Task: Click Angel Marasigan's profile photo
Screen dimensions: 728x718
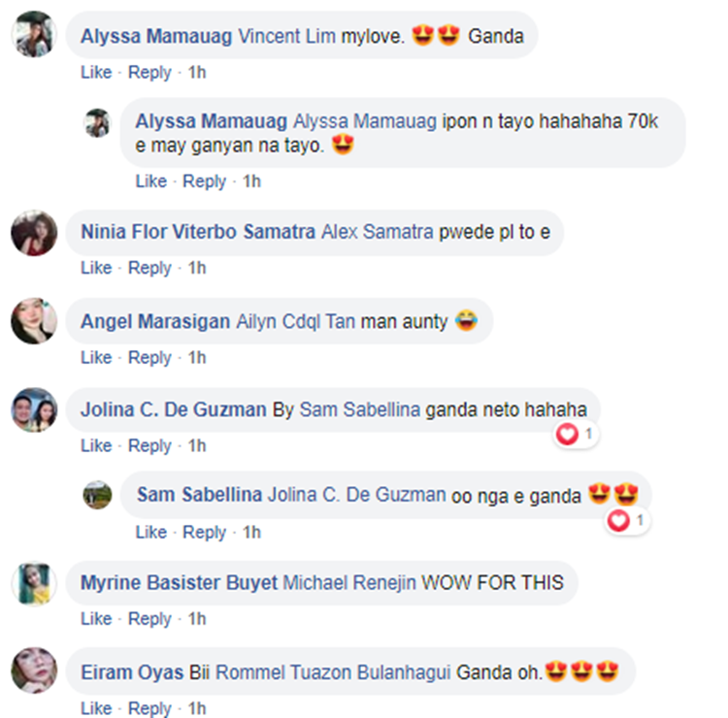Action: 34,321
